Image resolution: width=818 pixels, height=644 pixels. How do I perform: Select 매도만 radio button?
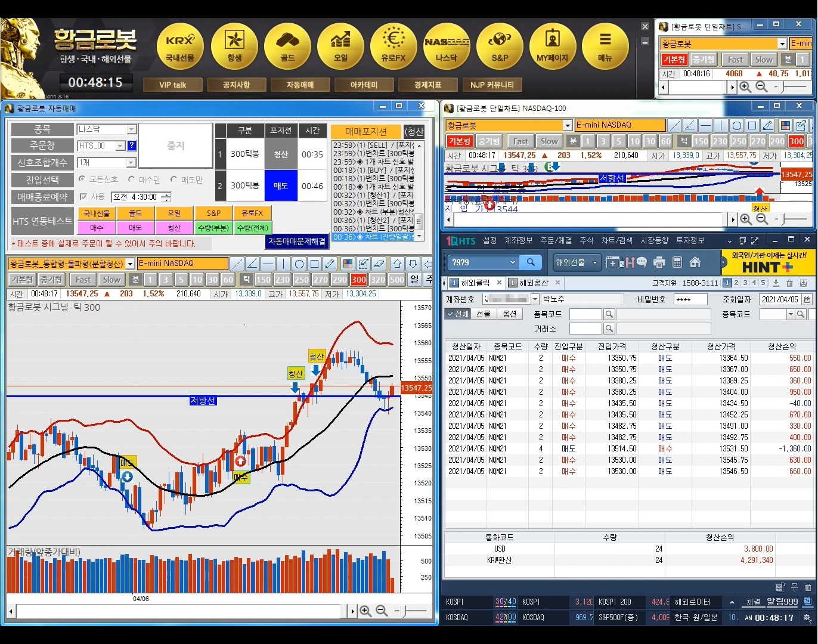[x=173, y=179]
